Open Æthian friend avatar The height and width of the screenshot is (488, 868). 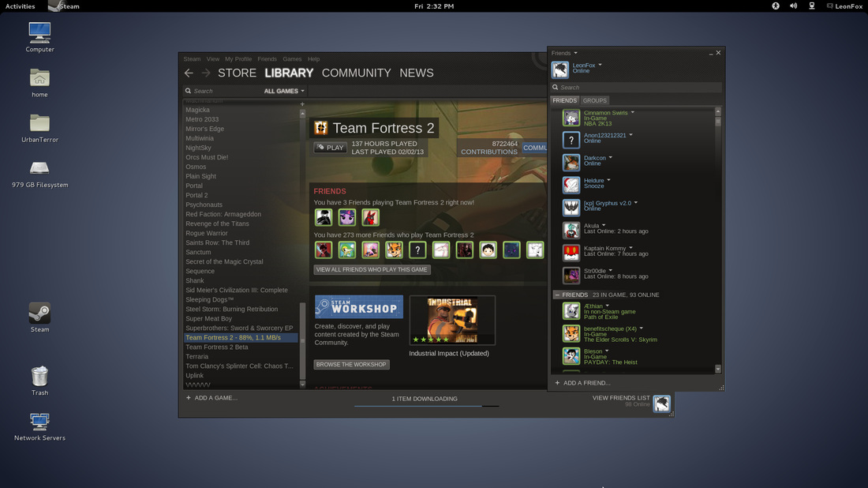click(x=571, y=311)
